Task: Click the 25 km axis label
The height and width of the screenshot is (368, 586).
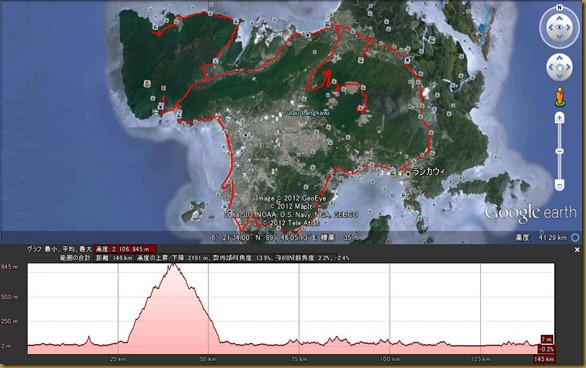Action: point(118,359)
